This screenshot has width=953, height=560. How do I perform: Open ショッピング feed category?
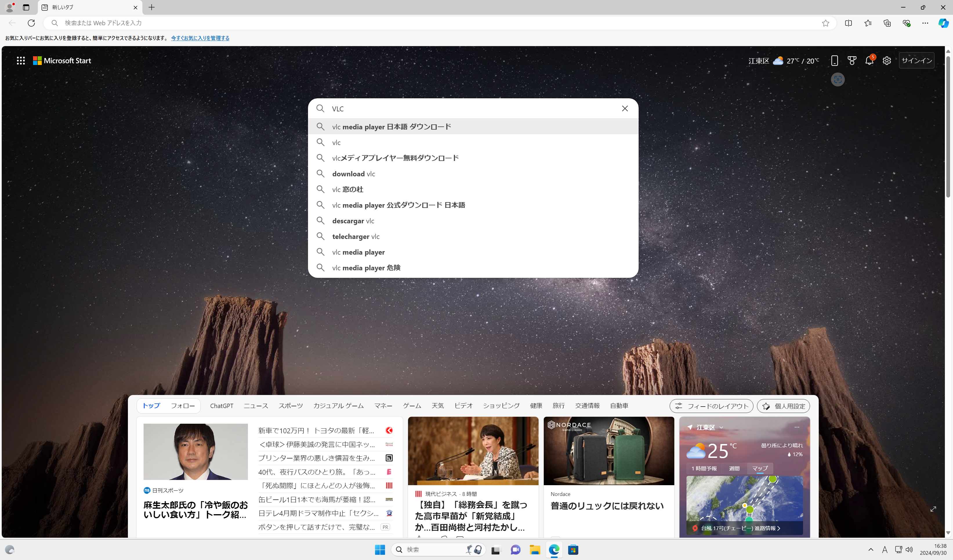[501, 406]
